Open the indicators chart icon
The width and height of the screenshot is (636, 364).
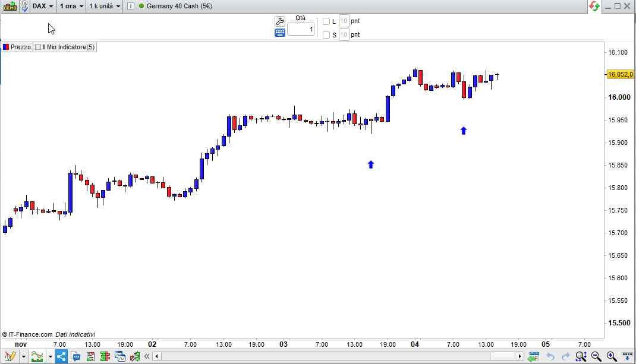pos(37,357)
